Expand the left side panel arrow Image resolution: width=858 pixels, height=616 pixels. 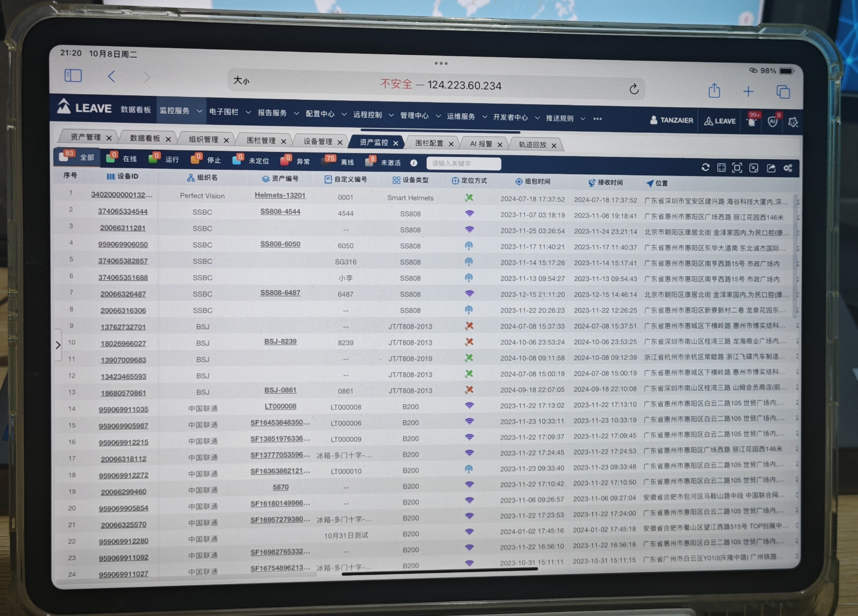point(58,345)
